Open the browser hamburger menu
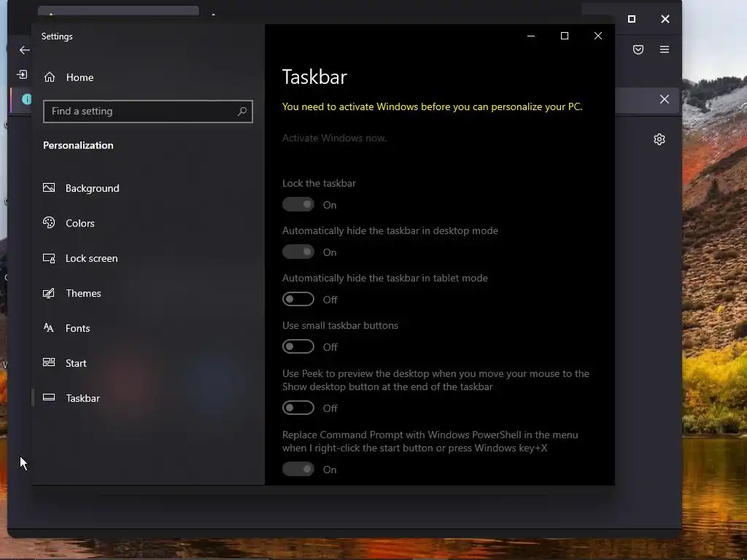This screenshot has height=560, width=747. tap(665, 50)
